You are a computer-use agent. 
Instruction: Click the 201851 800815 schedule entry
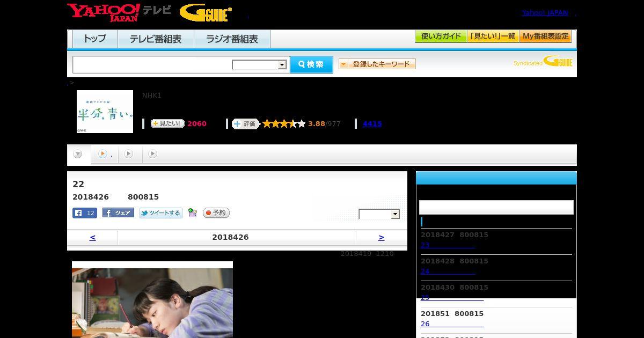452,314
